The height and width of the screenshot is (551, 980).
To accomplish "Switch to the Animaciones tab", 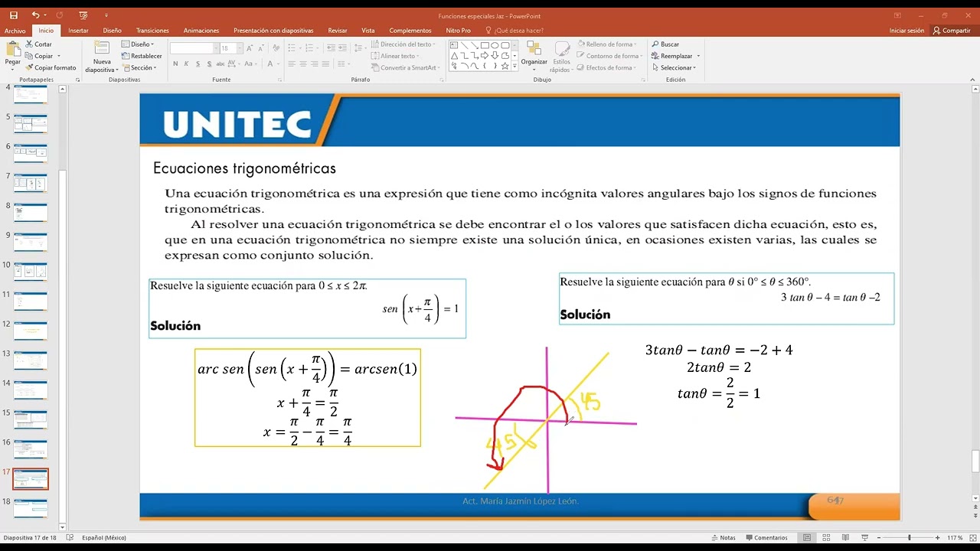I will click(201, 31).
